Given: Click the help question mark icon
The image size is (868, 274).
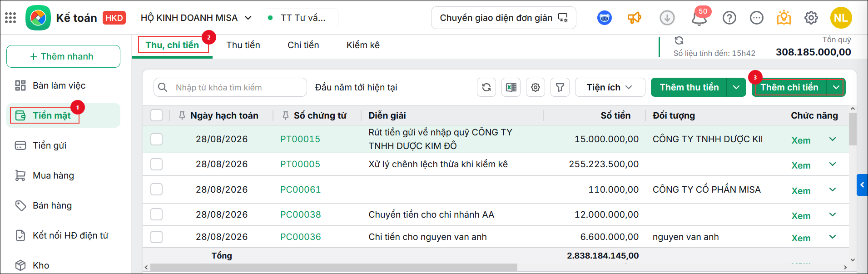Looking at the screenshot, I should 729,18.
